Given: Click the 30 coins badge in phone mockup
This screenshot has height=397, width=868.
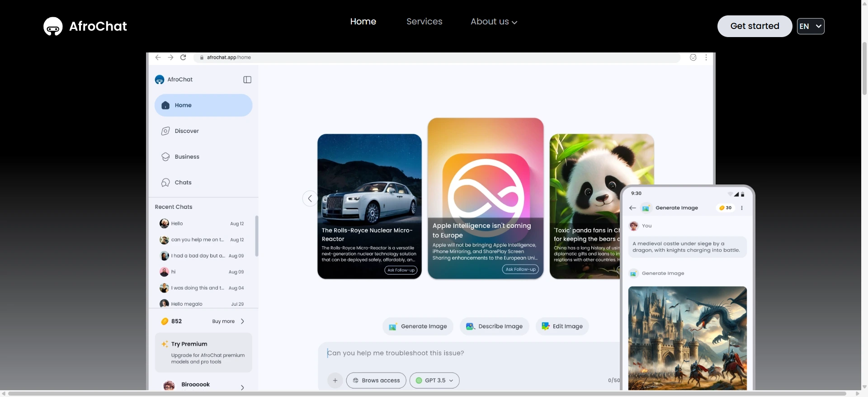Looking at the screenshot, I should [726, 208].
